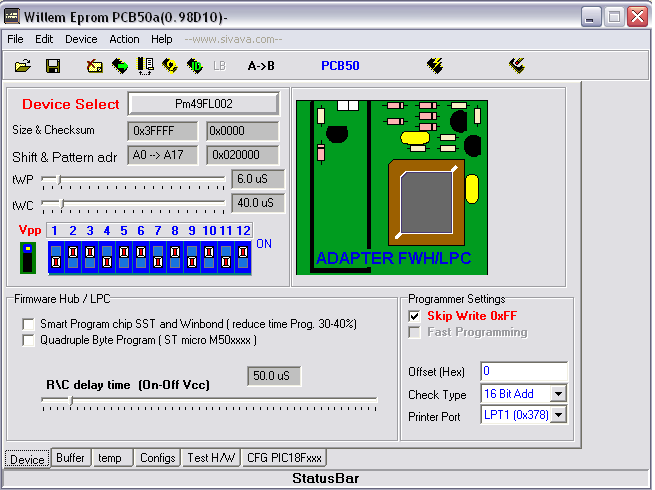Click the ADAPTER FWH/LPC board image
This screenshot has width=655, height=490.
coord(392,187)
